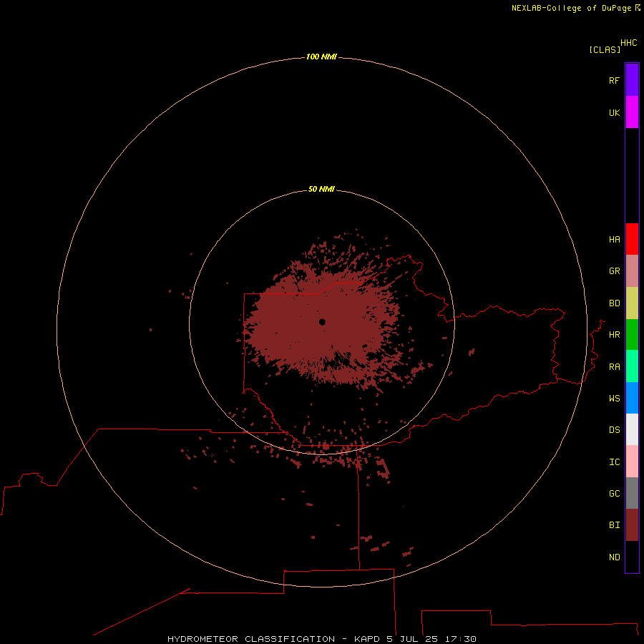The image size is (644, 644).
Task: Click the GC legend label
Action: (614, 494)
